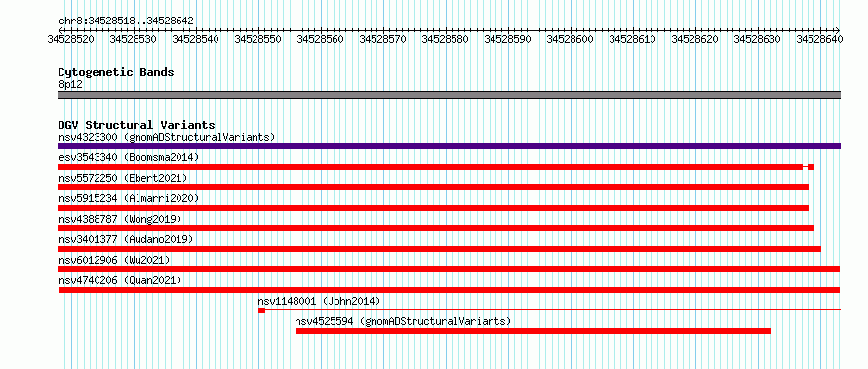Open the nsv1148001 (John2014) label
Image resolution: width=868 pixels, height=369 pixels.
(x=320, y=301)
